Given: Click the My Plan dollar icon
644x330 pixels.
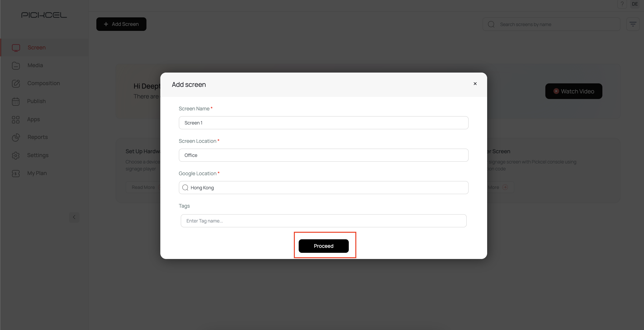Looking at the screenshot, I should point(16,173).
